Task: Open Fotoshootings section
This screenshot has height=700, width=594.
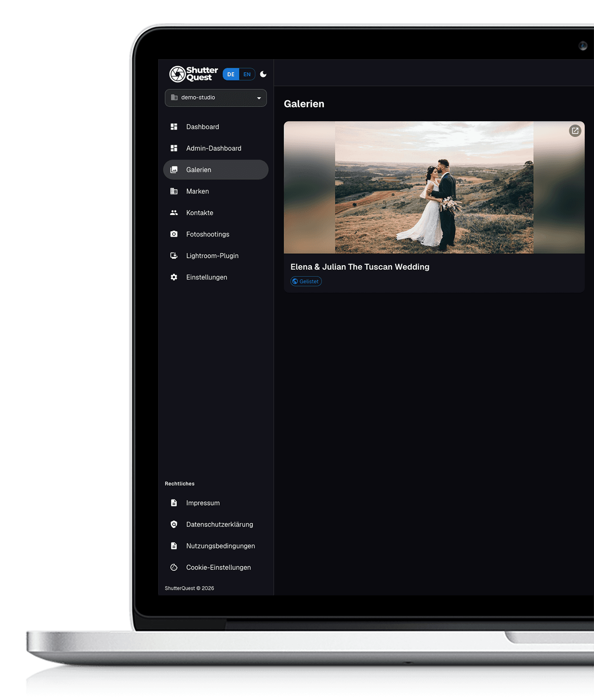Action: (x=216, y=234)
